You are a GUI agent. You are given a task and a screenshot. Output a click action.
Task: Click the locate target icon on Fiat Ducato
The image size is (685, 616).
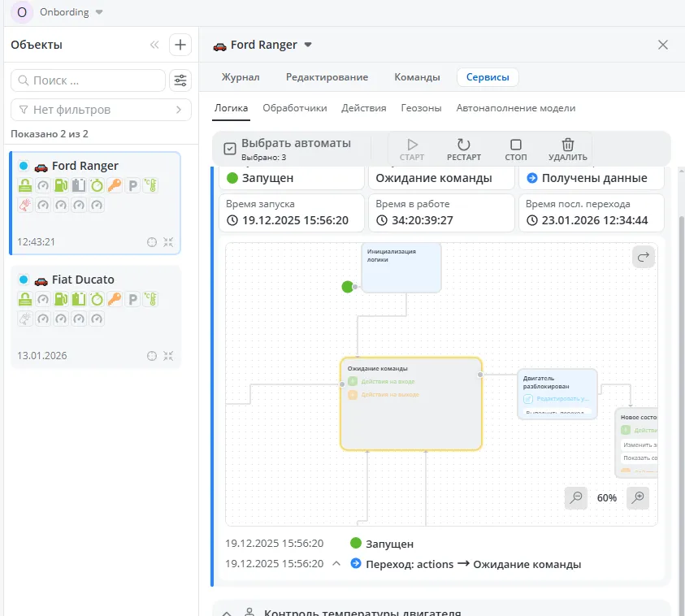coord(151,355)
